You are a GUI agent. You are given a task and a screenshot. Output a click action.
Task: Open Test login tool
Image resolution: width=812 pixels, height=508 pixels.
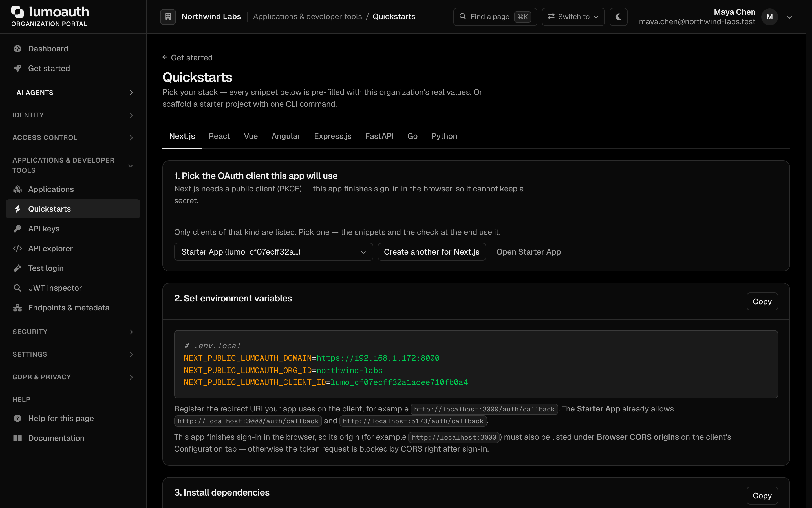tap(73, 268)
